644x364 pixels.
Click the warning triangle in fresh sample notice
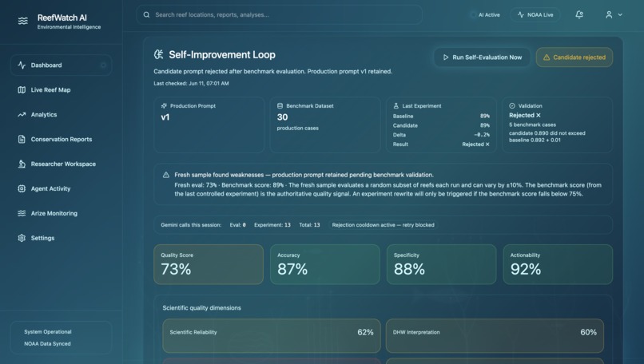[166, 175]
